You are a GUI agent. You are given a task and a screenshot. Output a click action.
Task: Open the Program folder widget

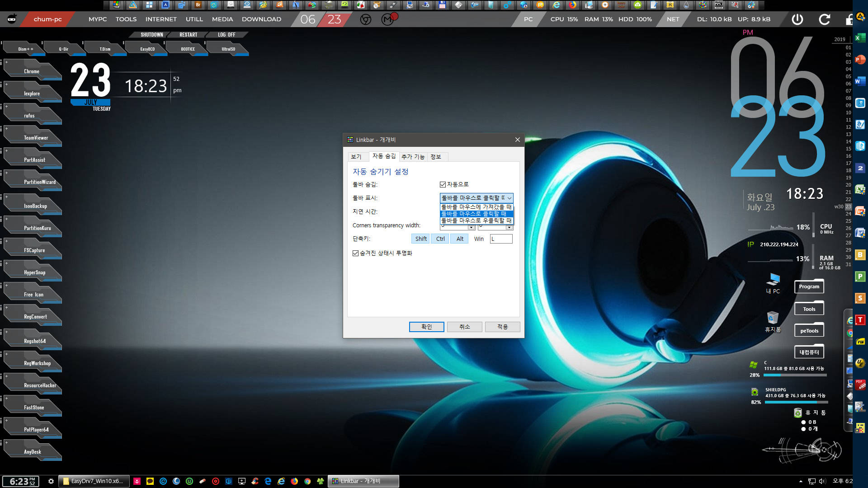809,286
